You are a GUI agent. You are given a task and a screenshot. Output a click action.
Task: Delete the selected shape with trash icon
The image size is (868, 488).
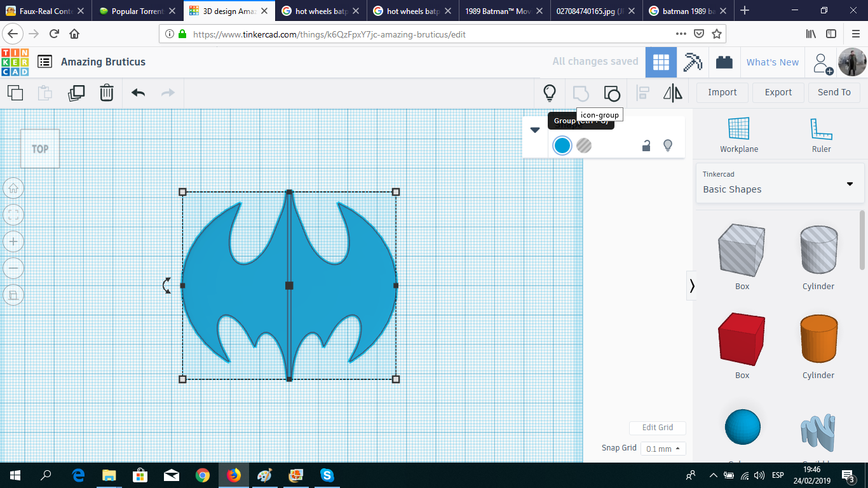107,93
